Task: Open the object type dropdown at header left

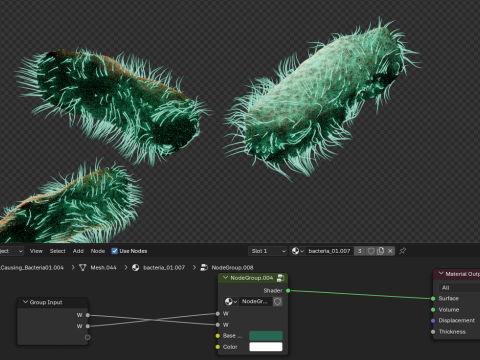Action: 11,251
